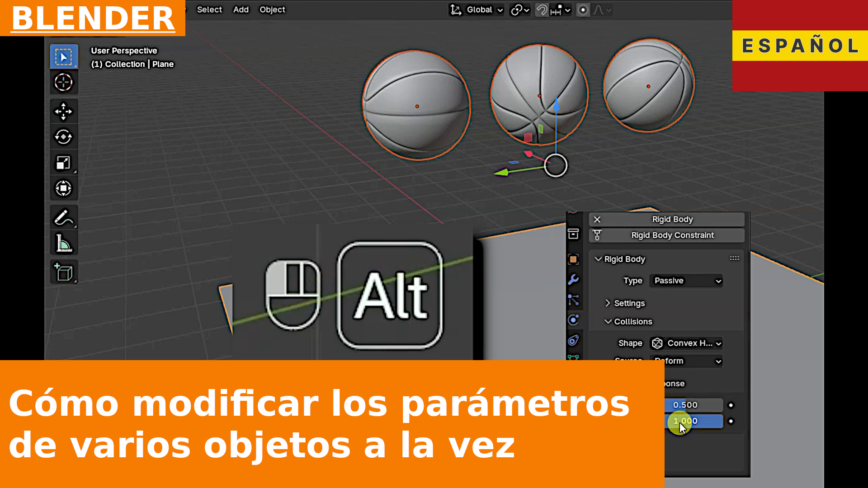Image resolution: width=868 pixels, height=488 pixels.
Task: Open the Type Passive dropdown
Action: [x=686, y=281]
